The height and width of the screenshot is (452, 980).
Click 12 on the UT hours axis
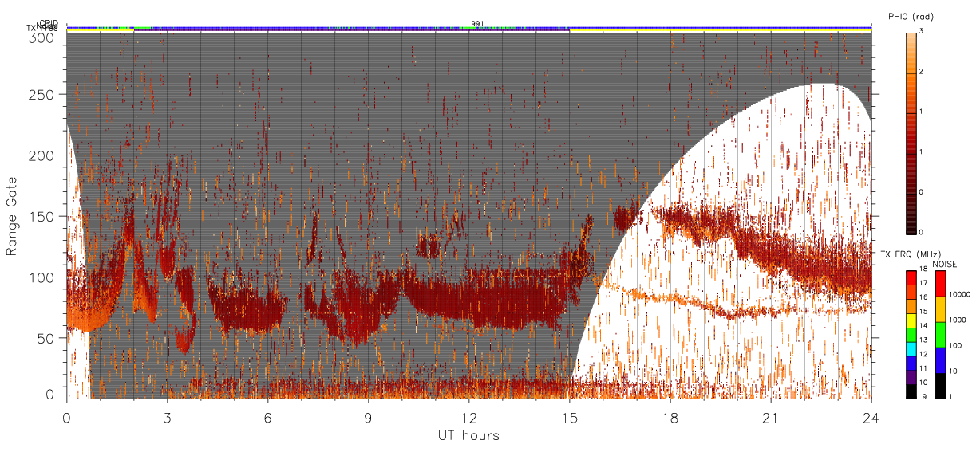coord(469,418)
